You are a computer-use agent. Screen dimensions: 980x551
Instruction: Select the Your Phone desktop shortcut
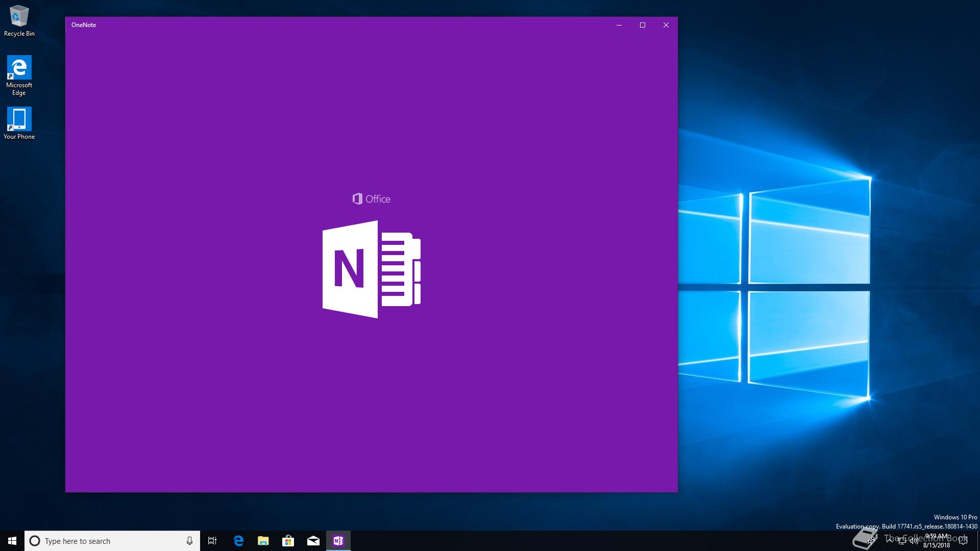click(19, 123)
